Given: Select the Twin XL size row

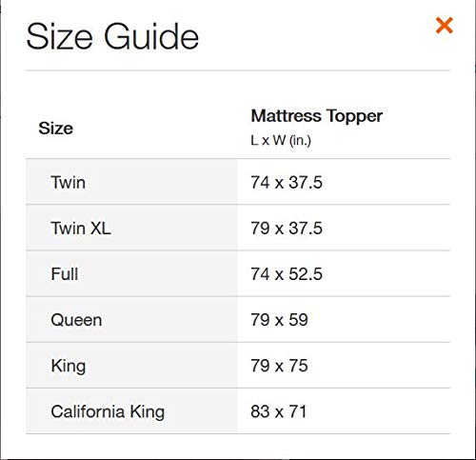Looking at the screenshot, I should pos(238,228).
